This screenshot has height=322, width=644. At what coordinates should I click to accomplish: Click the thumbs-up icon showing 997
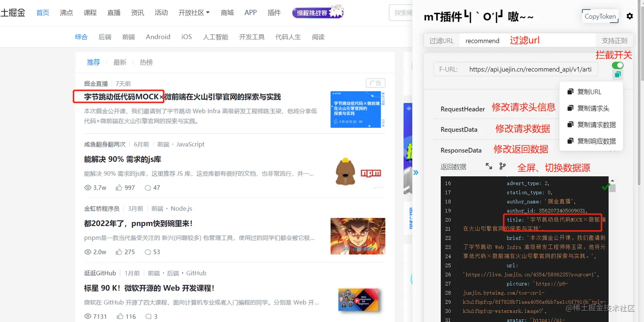[119, 187]
